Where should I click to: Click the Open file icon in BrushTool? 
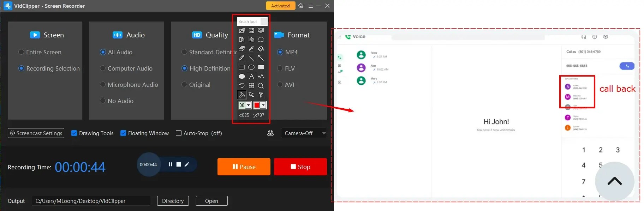242,31
